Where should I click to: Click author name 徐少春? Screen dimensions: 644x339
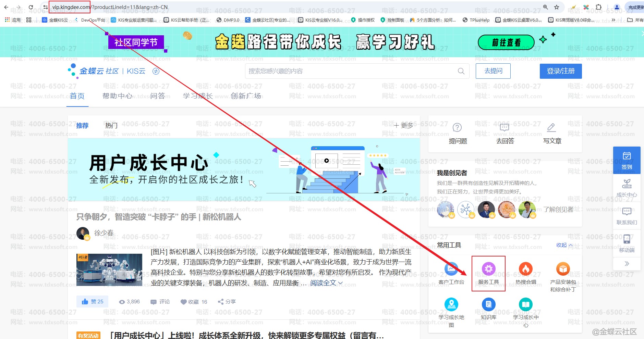[x=104, y=233]
